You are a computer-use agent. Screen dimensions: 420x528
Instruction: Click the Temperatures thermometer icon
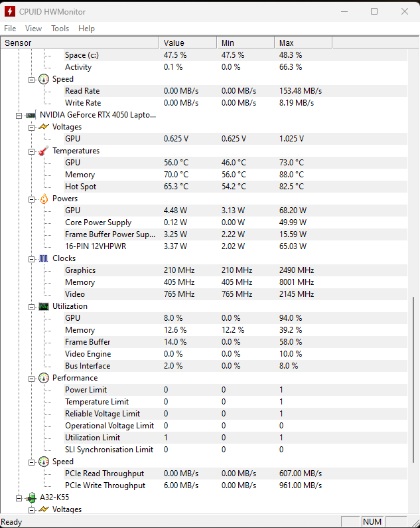[x=44, y=151]
